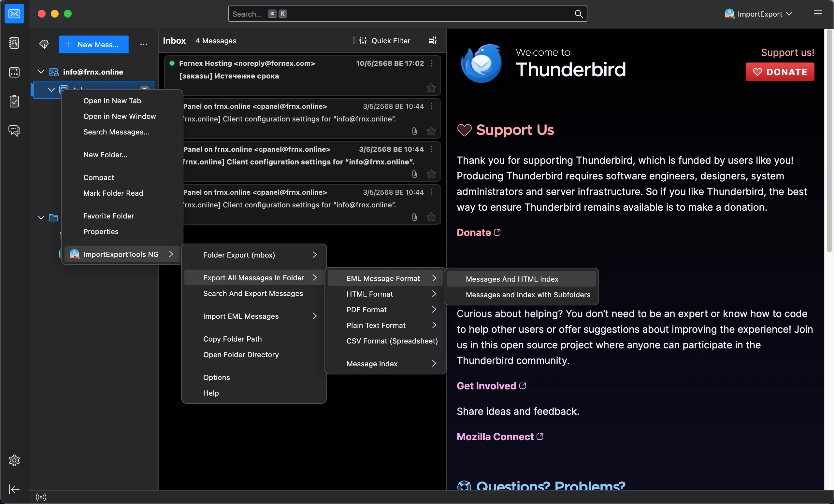This screenshot has height=504, width=834.
Task: Select Messages and Index with Subfolders
Action: (x=521, y=295)
